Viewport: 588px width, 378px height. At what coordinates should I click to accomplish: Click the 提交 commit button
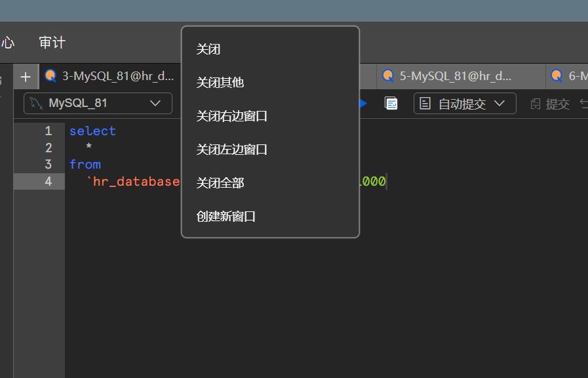coord(550,104)
